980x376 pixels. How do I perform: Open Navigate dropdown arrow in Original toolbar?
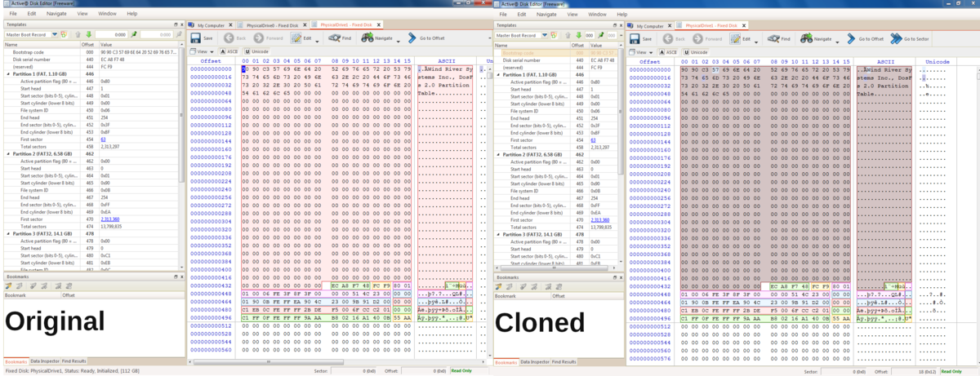tap(398, 41)
